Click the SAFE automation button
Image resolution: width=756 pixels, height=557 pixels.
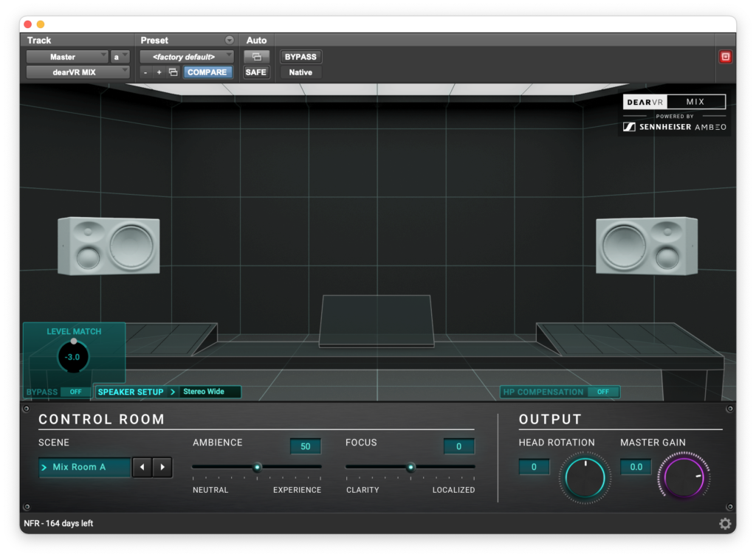[256, 72]
